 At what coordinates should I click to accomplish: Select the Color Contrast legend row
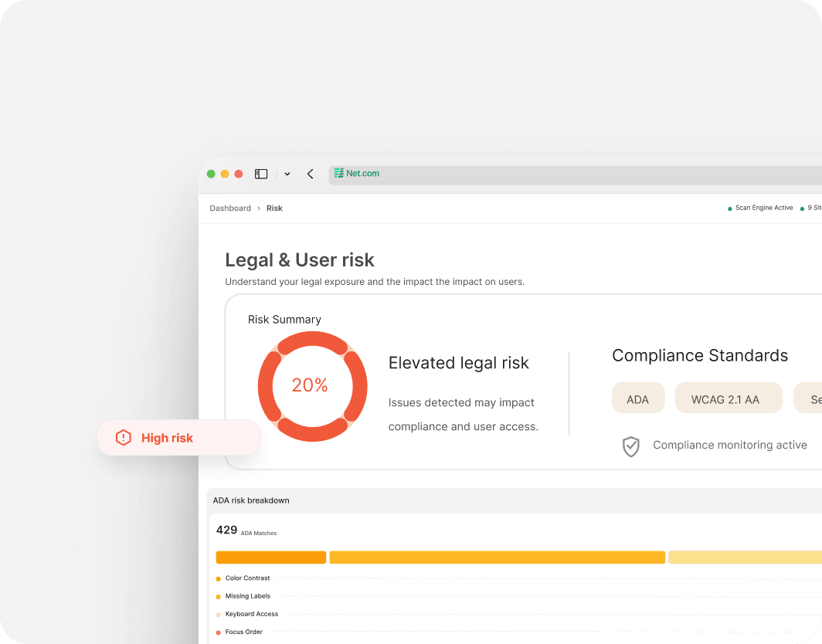coord(519,578)
